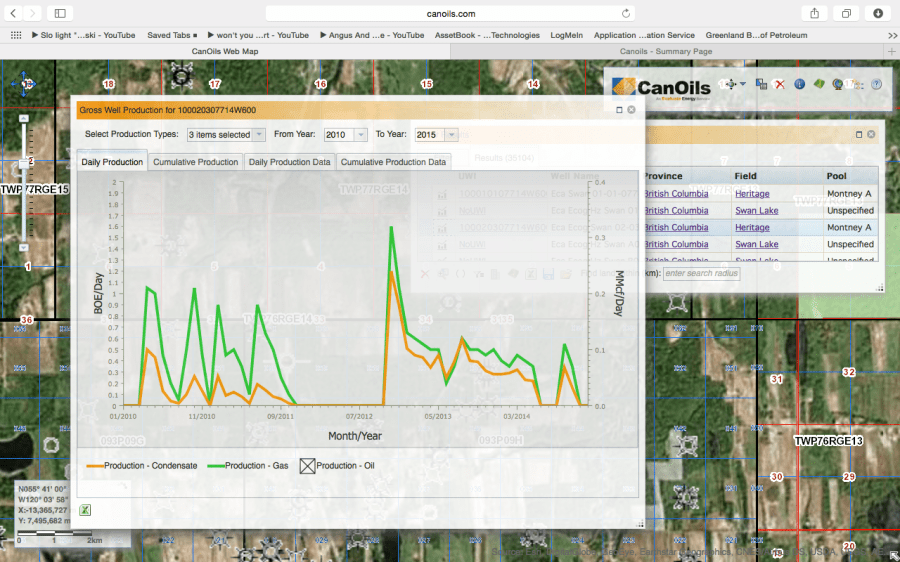The width and height of the screenshot is (900, 562).
Task: Click the blue information icon in CanOils toolbar
Action: tap(799, 85)
